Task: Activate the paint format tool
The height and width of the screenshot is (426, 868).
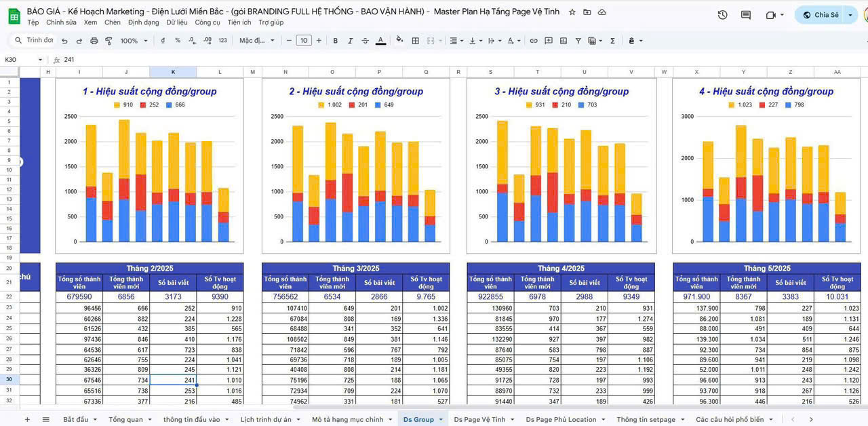Action: point(108,41)
